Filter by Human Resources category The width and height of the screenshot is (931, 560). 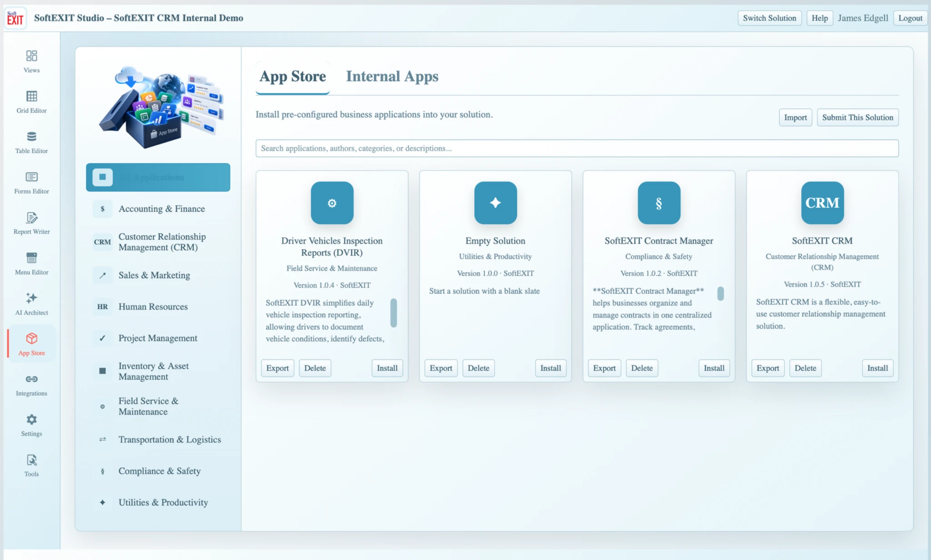tap(158, 306)
